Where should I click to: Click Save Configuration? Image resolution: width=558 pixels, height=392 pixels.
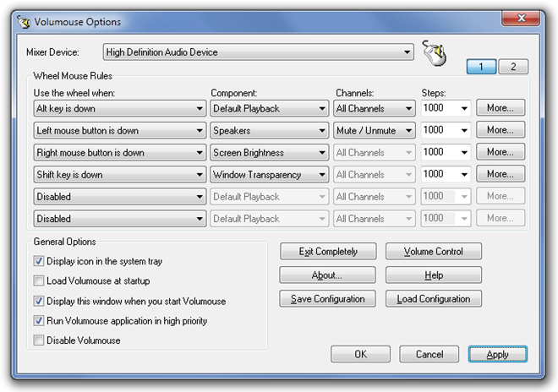click(328, 299)
